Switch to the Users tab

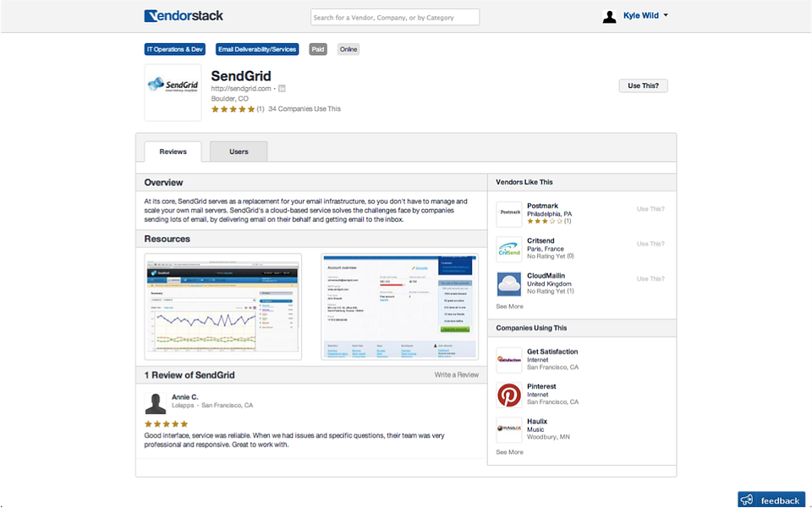(239, 152)
